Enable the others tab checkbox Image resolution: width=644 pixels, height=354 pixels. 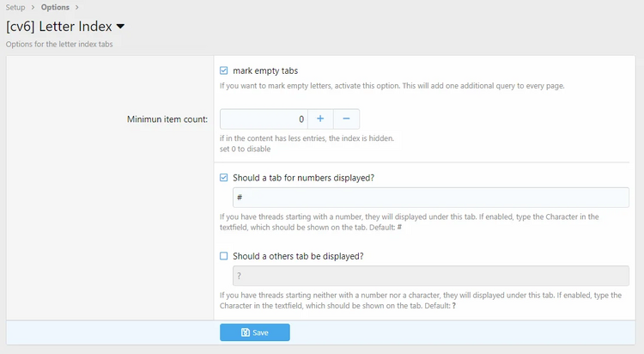coord(224,256)
